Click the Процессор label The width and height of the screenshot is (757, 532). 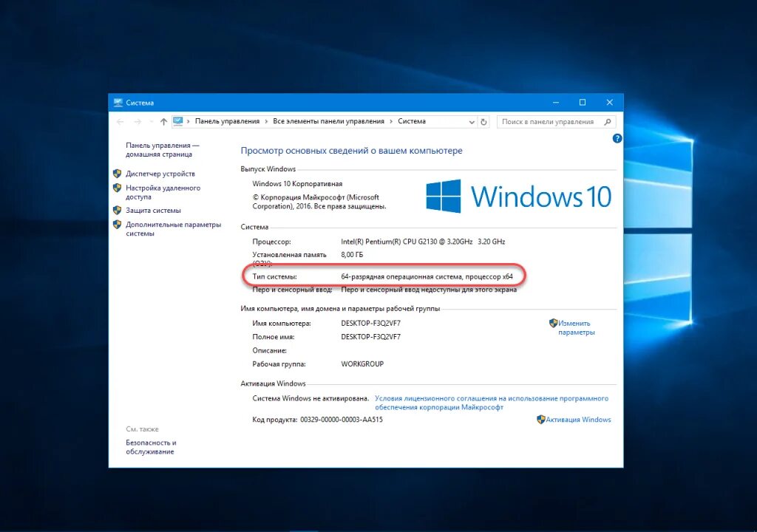(x=271, y=242)
